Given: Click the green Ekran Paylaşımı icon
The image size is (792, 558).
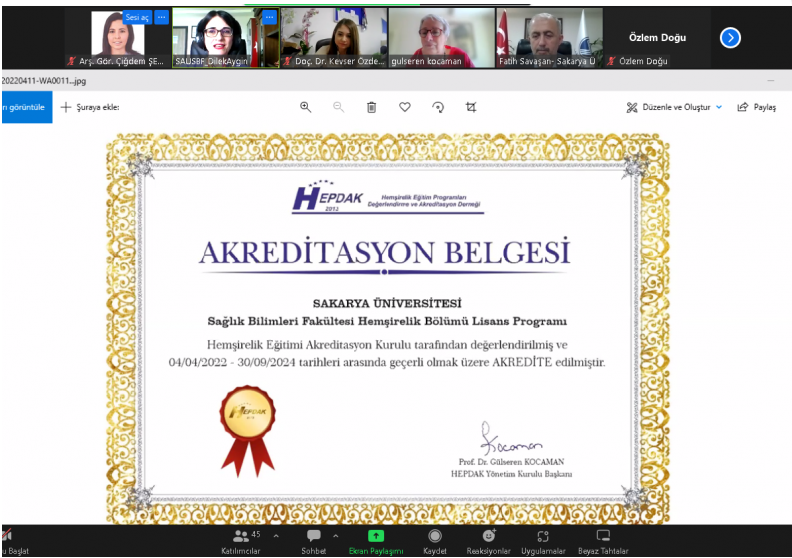Looking at the screenshot, I should click(376, 536).
